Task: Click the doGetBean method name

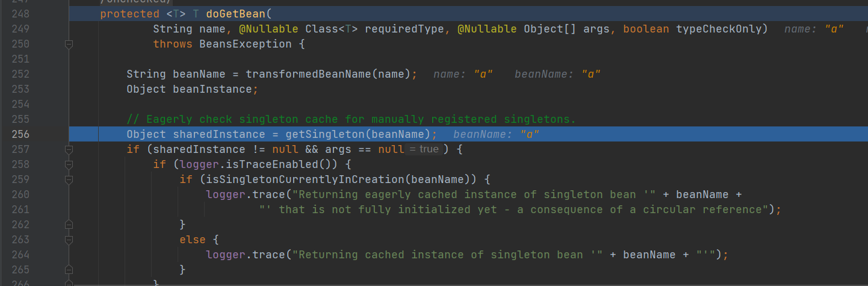Action: click(229, 14)
